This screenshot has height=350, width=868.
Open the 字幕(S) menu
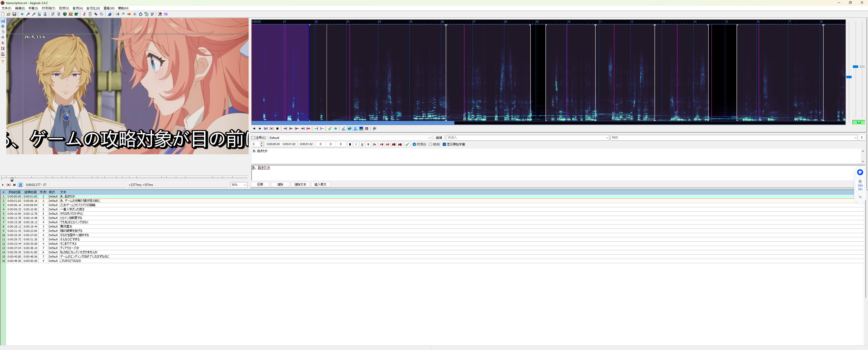(x=33, y=8)
